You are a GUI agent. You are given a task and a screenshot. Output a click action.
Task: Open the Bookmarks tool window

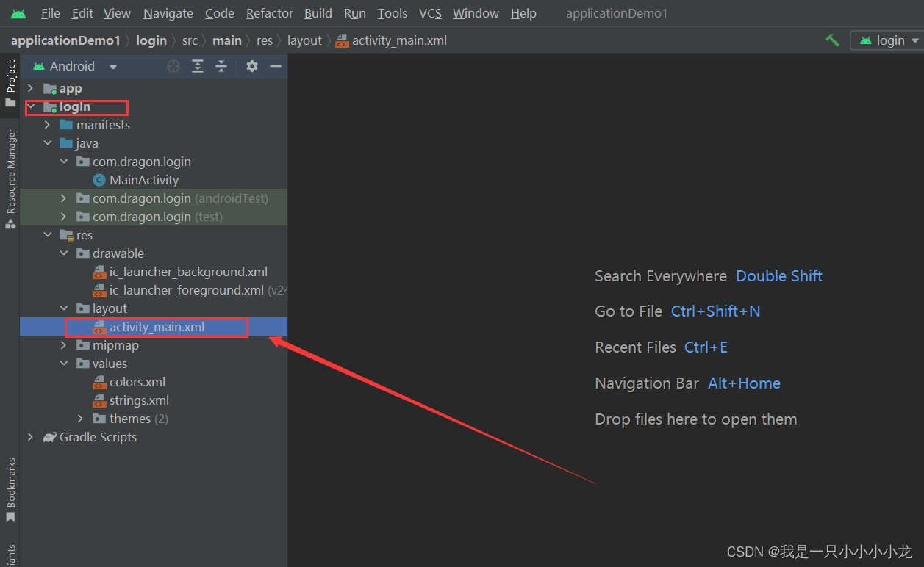[10, 491]
